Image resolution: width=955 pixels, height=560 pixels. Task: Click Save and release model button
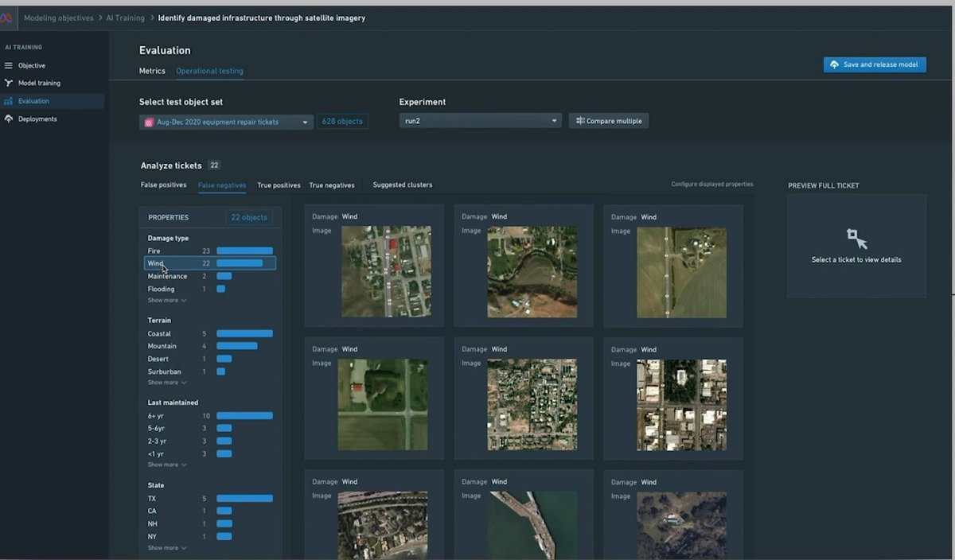875,64
